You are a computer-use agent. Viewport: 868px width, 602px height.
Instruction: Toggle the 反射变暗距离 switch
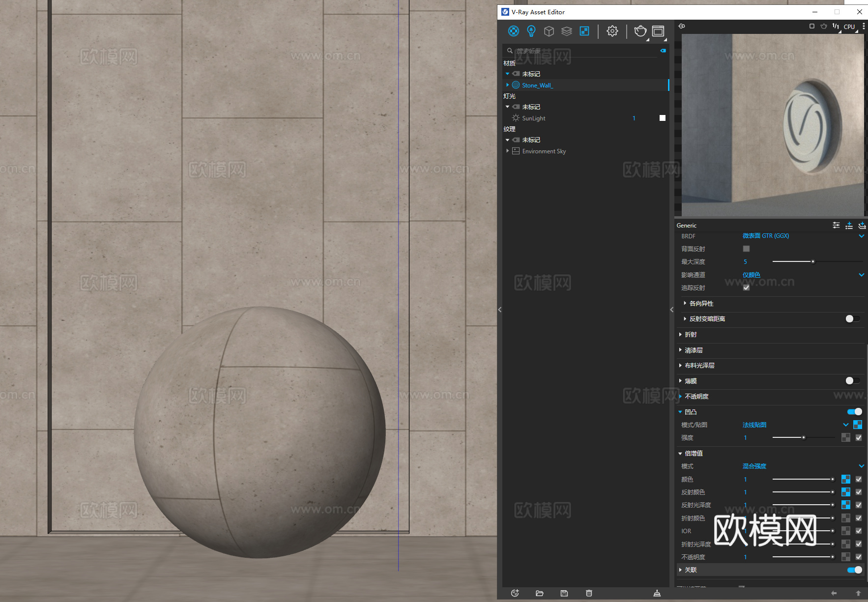pyautogui.click(x=853, y=318)
